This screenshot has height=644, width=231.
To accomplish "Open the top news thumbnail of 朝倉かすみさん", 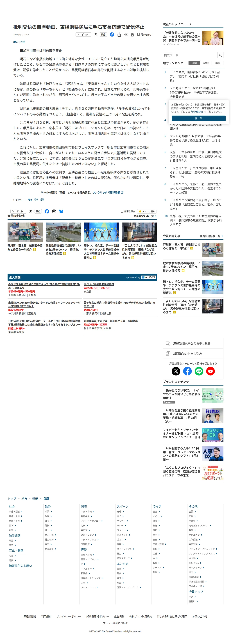I will click(x=212, y=38).
